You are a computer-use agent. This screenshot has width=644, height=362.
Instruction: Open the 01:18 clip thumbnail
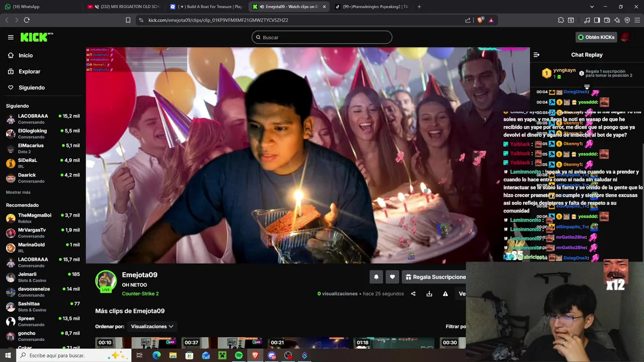tap(394, 342)
